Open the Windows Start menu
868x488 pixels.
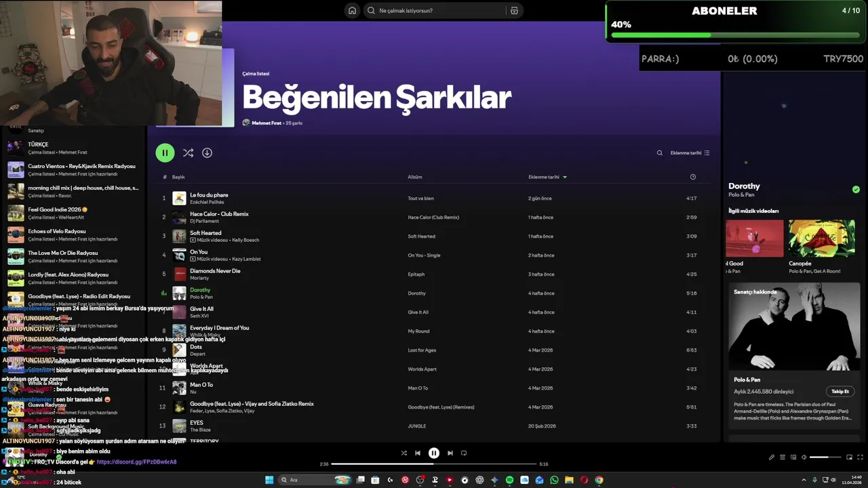[269, 480]
